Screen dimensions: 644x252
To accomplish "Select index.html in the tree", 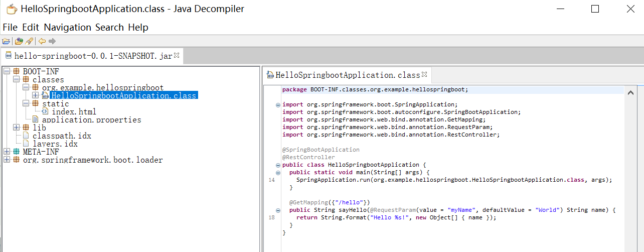I will [74, 111].
